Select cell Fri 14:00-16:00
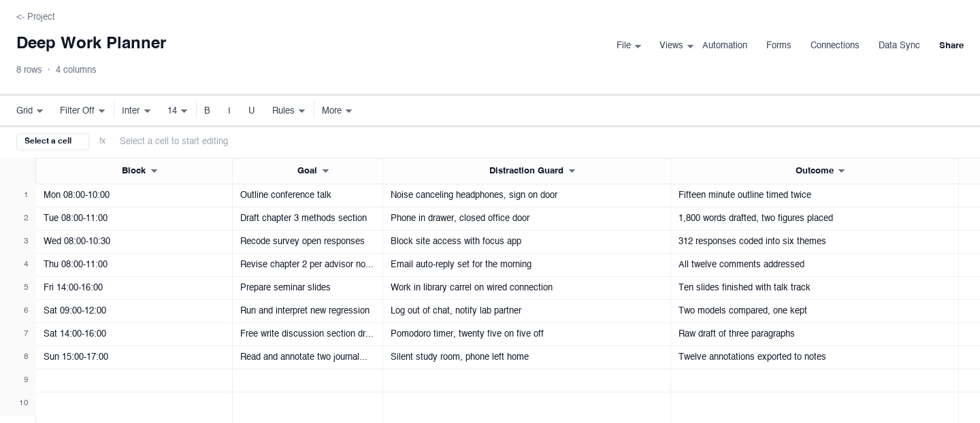Viewport: 980px width, 423px height. click(x=134, y=288)
